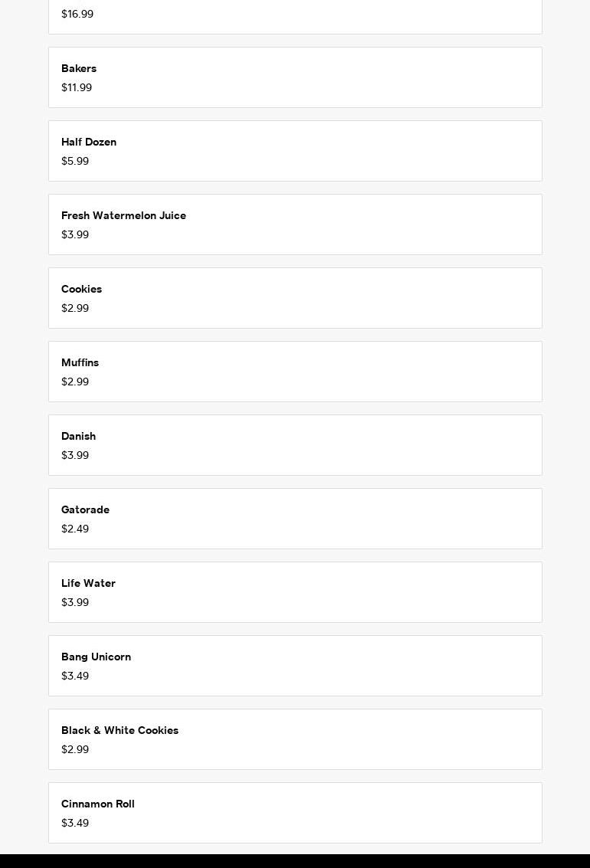Click the $2.99 price under Muffins
The width and height of the screenshot is (590, 868).
coord(75,382)
